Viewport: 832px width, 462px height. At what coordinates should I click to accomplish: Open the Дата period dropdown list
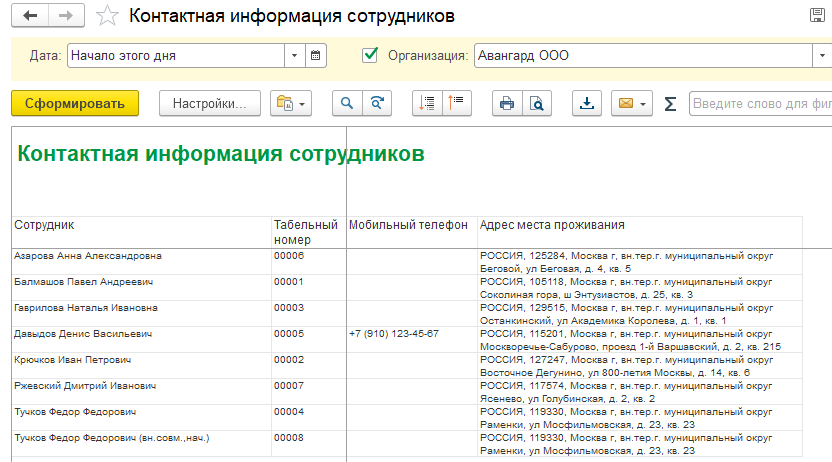294,55
